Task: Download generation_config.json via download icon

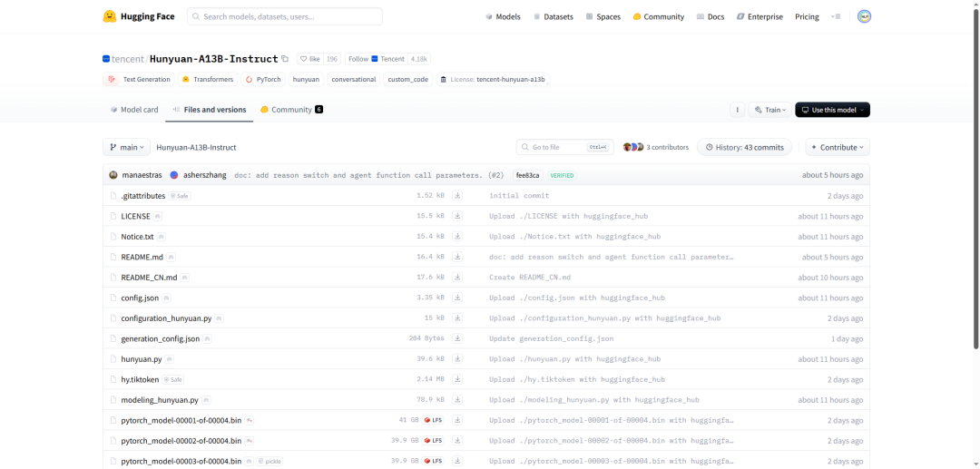Action: click(457, 338)
